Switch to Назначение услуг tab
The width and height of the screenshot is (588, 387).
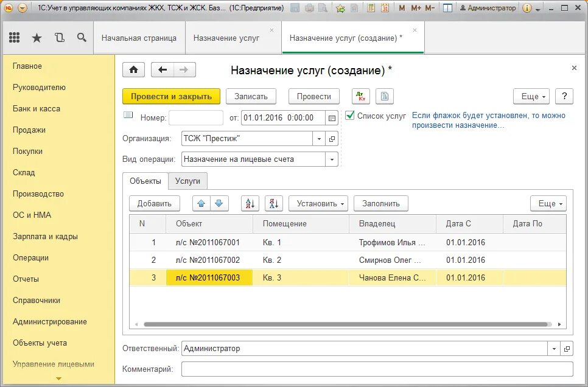226,38
